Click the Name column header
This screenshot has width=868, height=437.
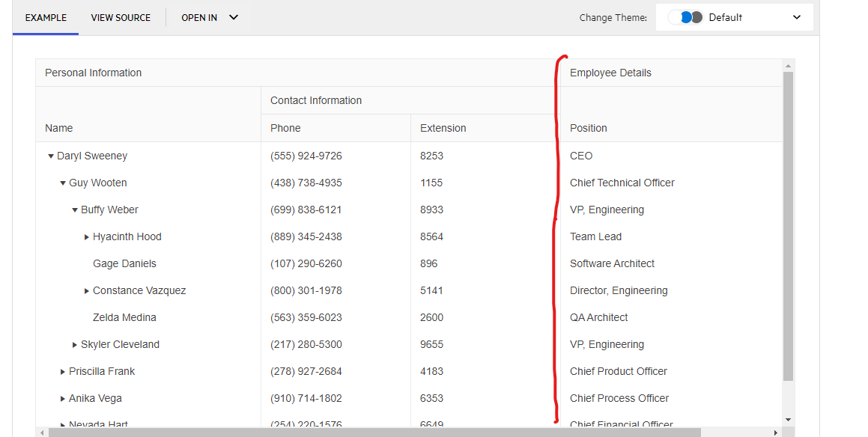point(59,128)
